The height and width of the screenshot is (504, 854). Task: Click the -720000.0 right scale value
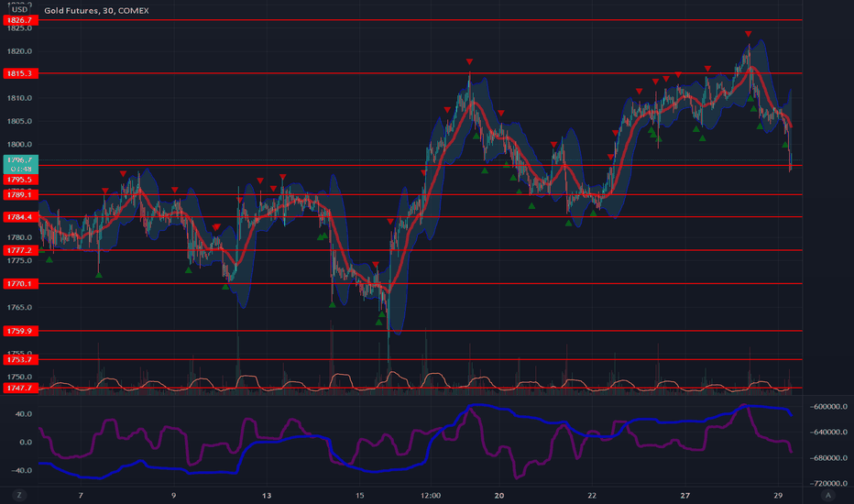[828, 483]
